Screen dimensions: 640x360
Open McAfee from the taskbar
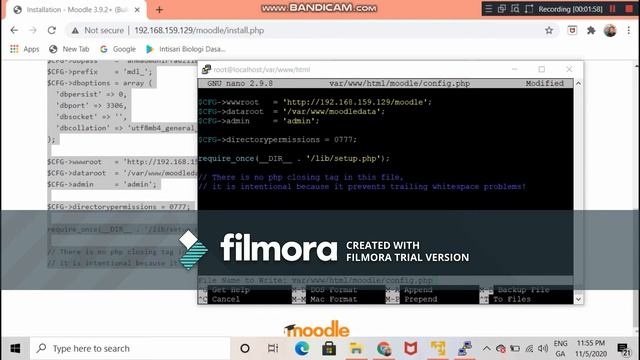click(x=411, y=349)
